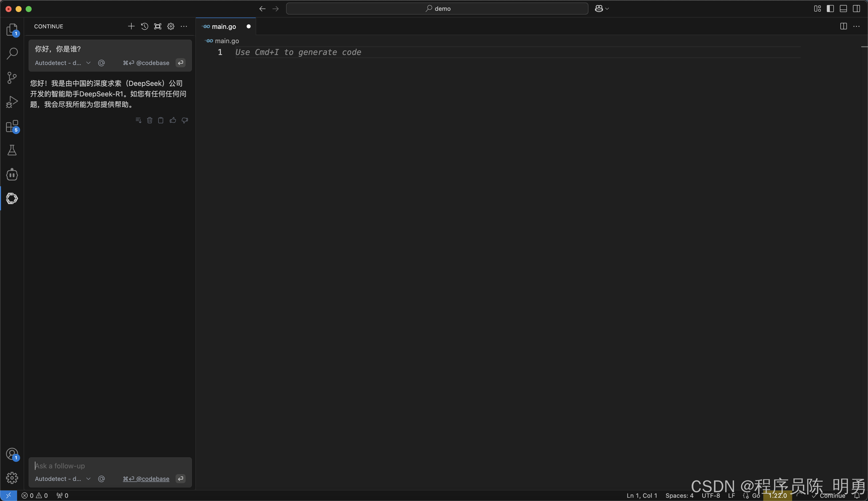Toggle the primary side bar visibility
Image resolution: width=868 pixels, height=501 pixels.
pyautogui.click(x=830, y=9)
